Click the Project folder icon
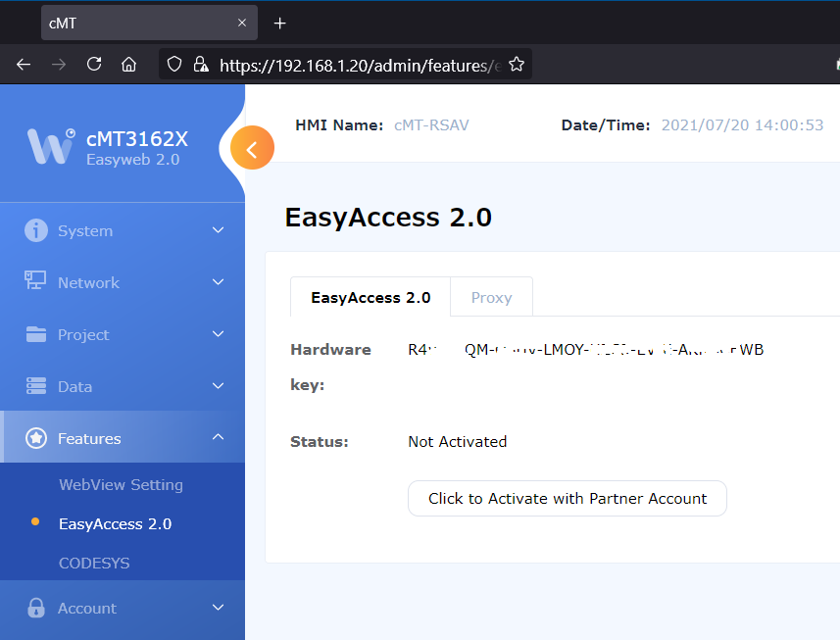This screenshot has height=640, width=840. (36, 334)
